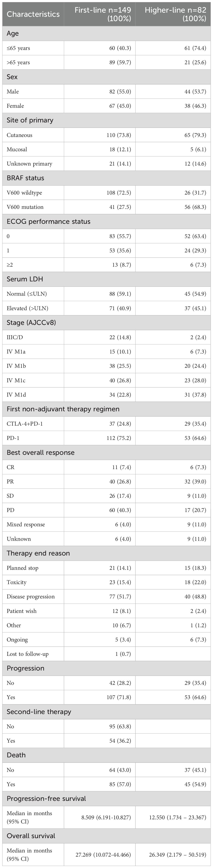Select the BRAF status section header

pyautogui.click(x=25, y=178)
